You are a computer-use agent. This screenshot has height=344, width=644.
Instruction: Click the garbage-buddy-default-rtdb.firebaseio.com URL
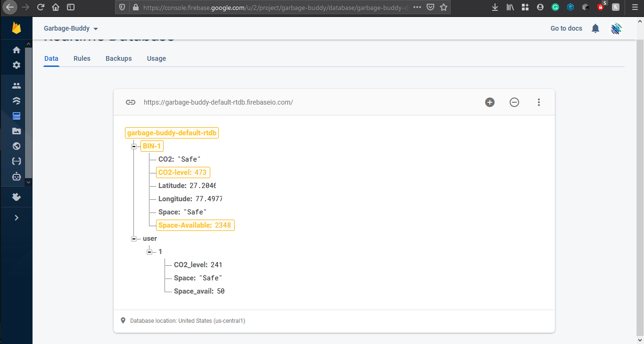218,102
